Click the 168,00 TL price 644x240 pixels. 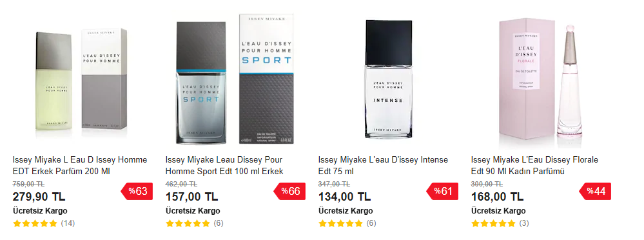(x=498, y=196)
